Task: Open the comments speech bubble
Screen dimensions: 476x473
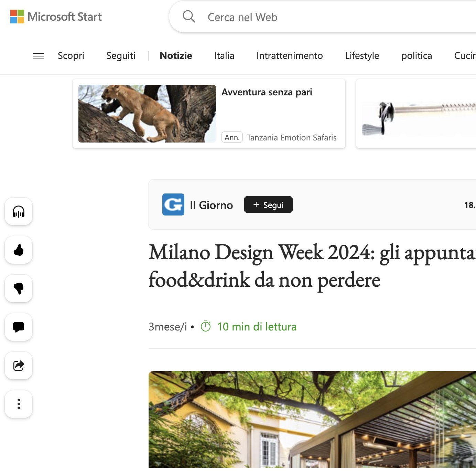Action: 19,327
